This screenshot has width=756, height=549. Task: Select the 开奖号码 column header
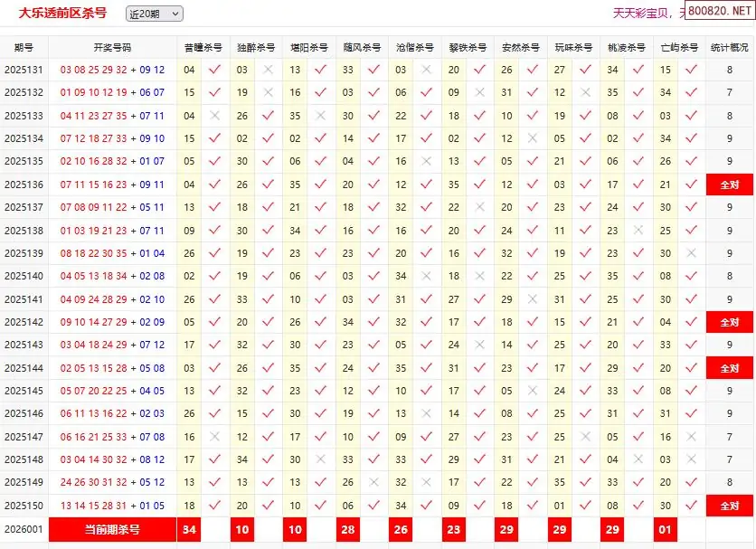[112, 47]
